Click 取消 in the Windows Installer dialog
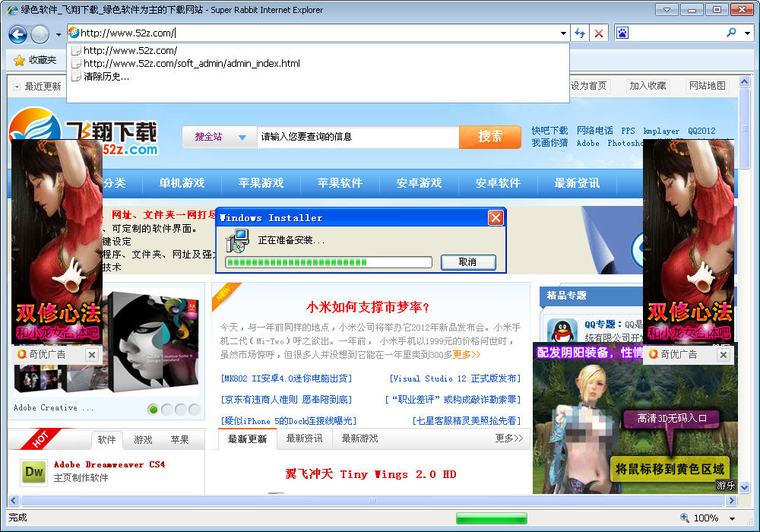Screen dimensions: 760x532 (x=468, y=262)
